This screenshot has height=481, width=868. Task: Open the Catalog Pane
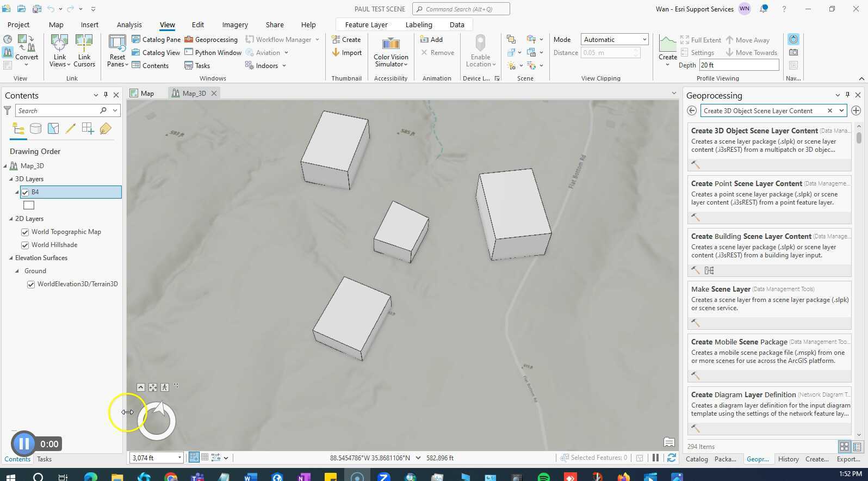click(156, 39)
